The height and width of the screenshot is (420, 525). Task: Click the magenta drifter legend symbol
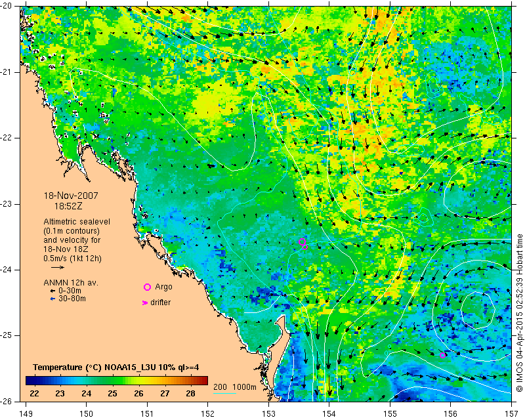(145, 303)
